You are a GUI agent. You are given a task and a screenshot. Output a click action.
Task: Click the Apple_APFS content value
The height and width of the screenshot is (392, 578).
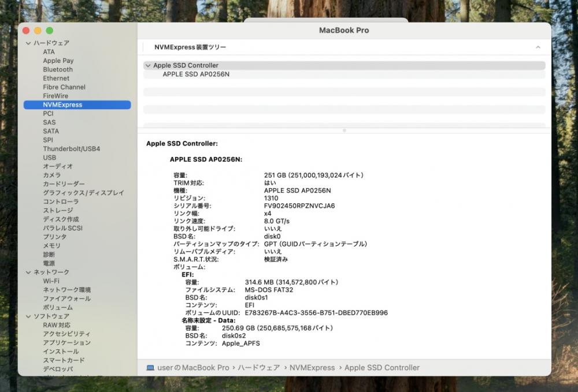point(240,344)
